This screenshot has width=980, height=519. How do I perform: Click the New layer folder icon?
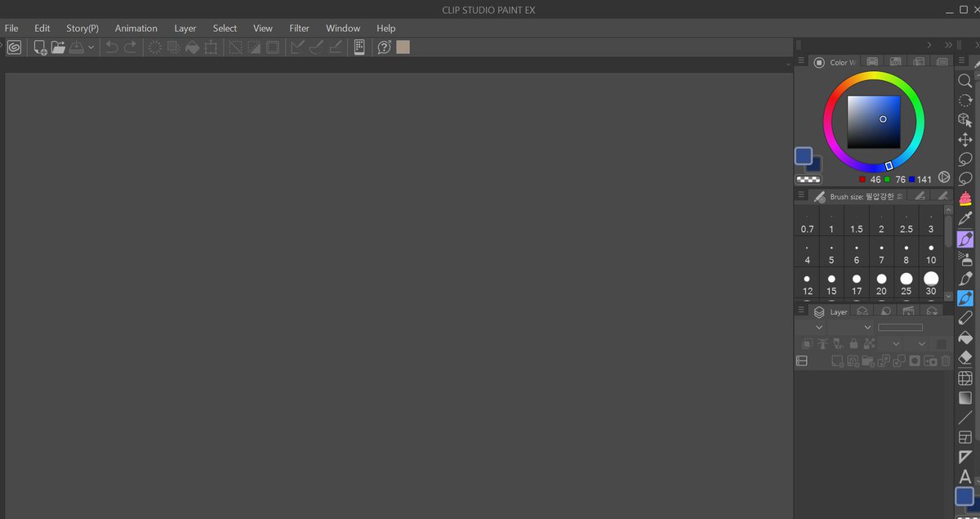(x=868, y=360)
